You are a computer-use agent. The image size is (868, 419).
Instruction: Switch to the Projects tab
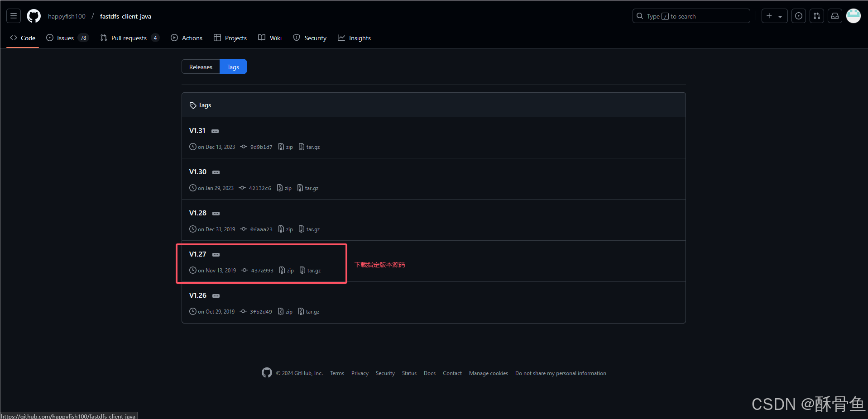230,38
